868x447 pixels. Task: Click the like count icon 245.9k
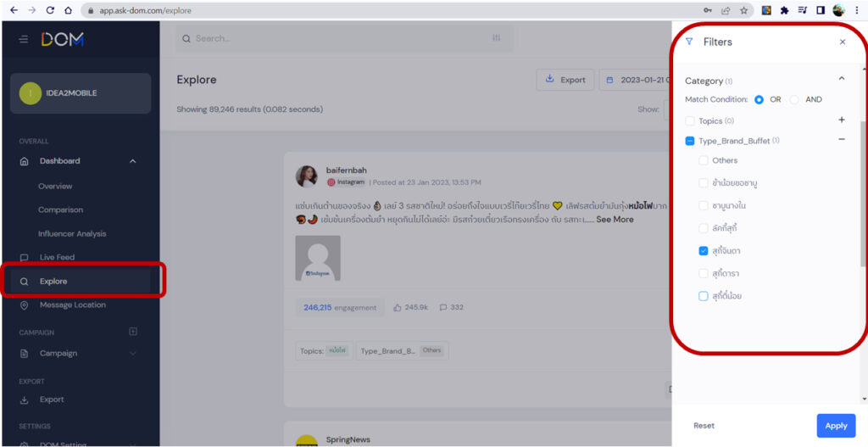tap(398, 307)
